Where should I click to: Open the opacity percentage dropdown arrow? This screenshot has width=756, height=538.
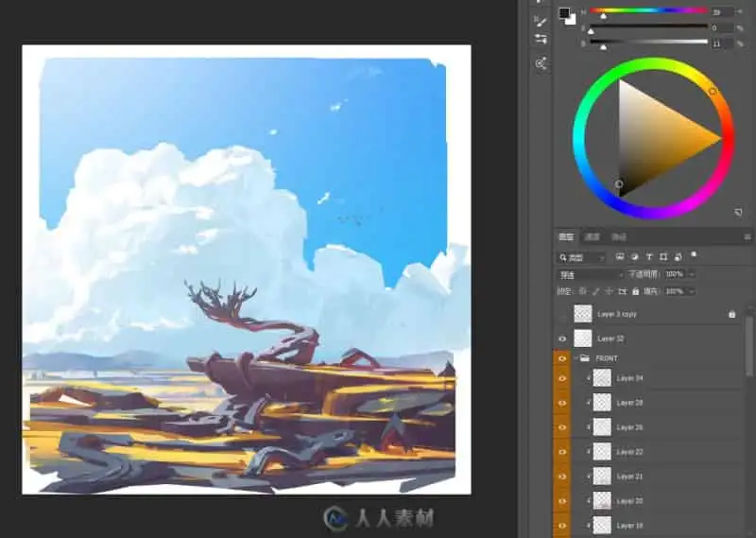692,274
